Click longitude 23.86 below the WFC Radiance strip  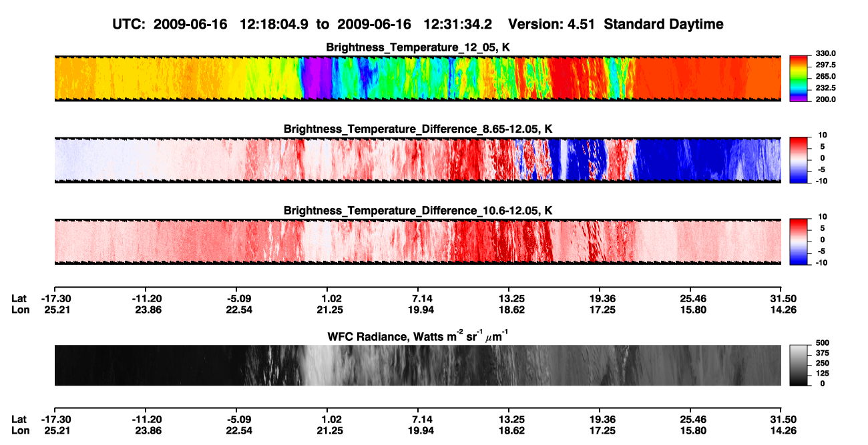(148, 431)
